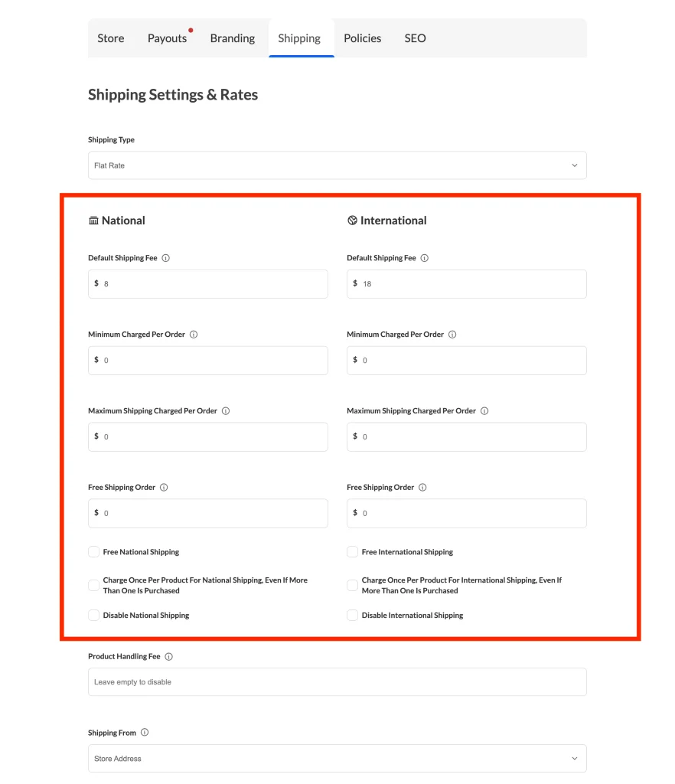Enable Free International Shipping
675x784 pixels.
(352, 551)
